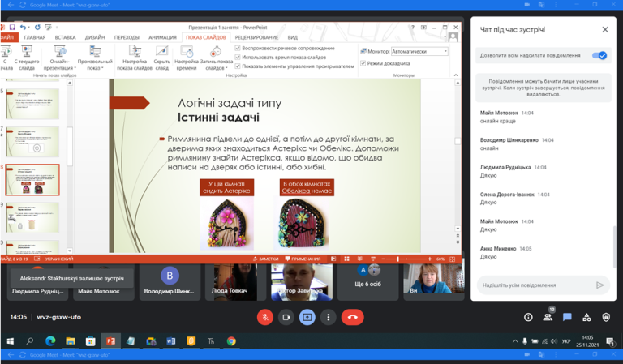This screenshot has width=623, height=364.
Task: Unmute the microphone in Meet
Action: point(265,317)
